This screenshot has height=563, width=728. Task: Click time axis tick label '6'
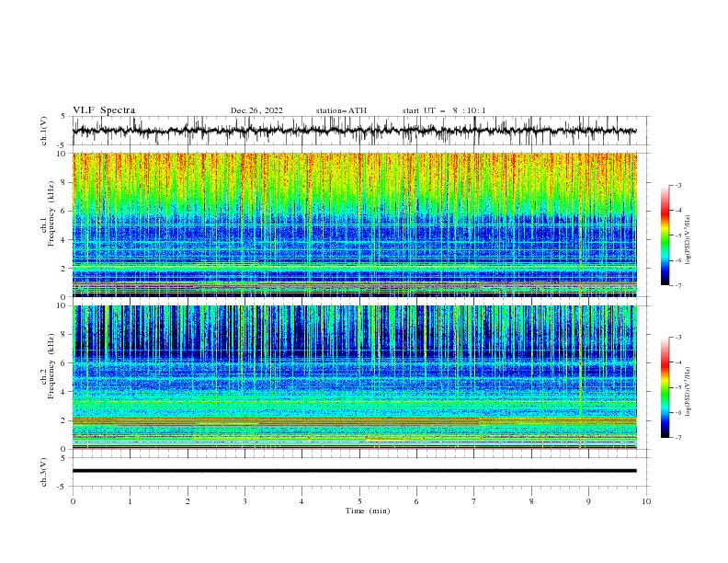[416, 501]
